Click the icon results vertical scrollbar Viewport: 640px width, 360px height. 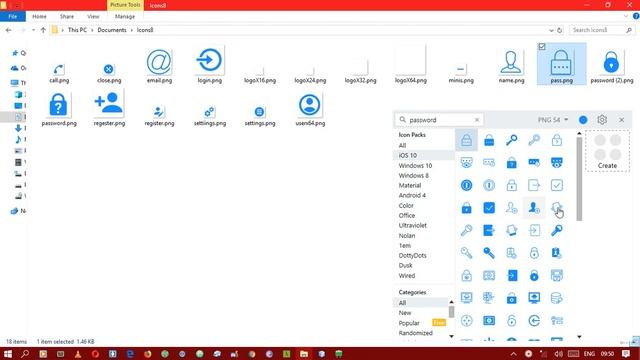[x=579, y=179]
